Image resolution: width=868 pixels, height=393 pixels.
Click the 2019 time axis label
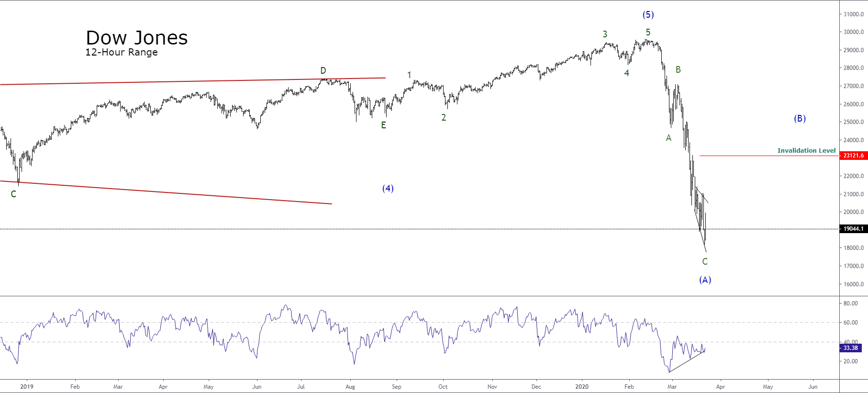click(27, 387)
